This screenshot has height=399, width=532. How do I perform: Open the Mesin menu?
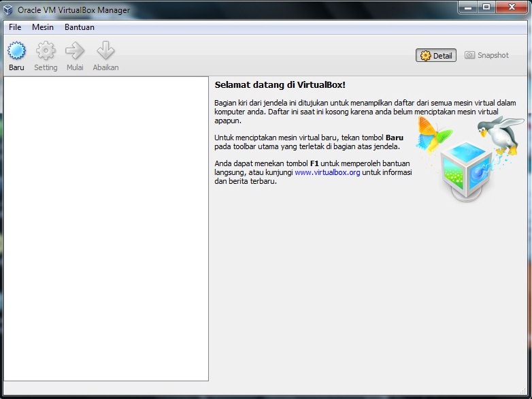(x=43, y=27)
